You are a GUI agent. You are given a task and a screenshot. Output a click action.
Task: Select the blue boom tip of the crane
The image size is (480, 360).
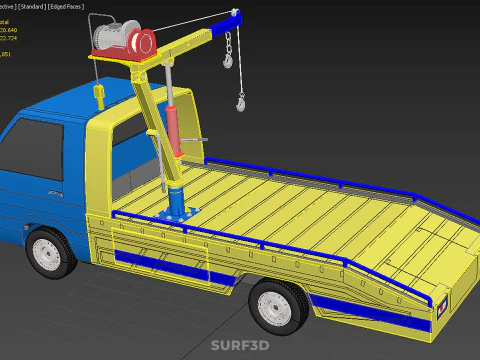point(225,25)
